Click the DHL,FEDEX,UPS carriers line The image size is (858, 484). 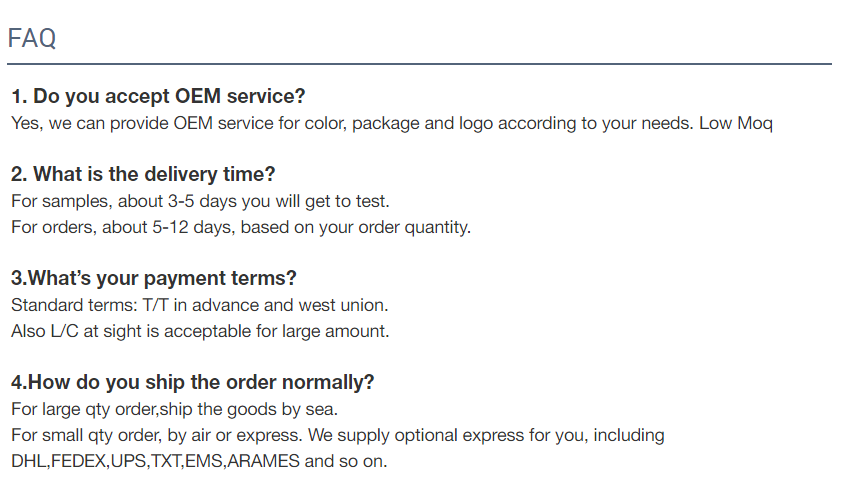click(199, 461)
